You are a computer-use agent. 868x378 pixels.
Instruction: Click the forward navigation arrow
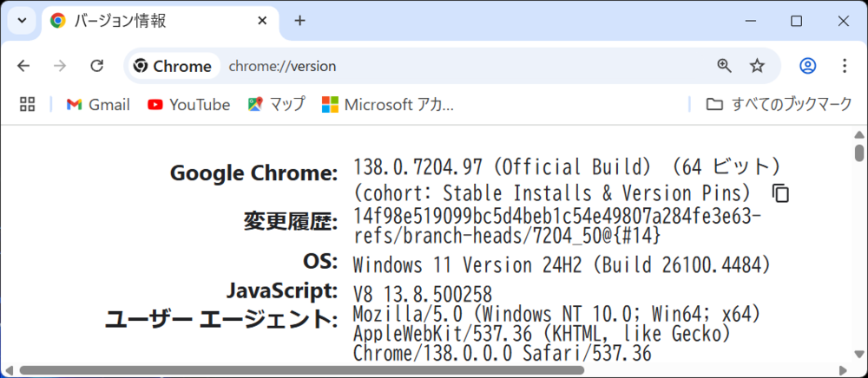pos(60,66)
